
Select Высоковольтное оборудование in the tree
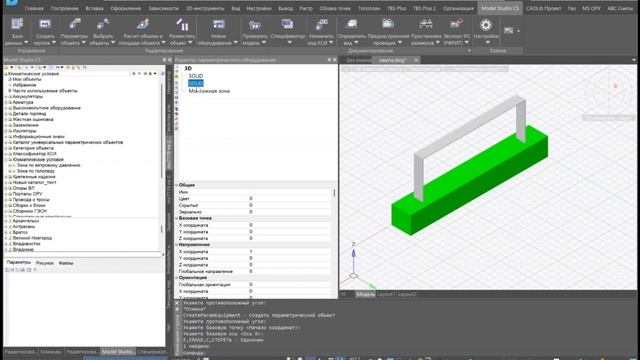[47, 108]
